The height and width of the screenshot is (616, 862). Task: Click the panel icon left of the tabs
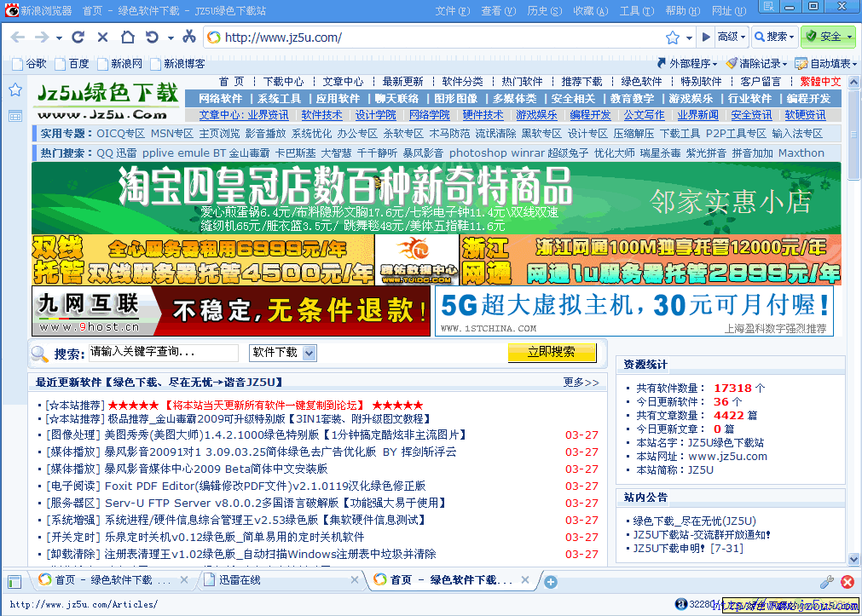pos(14,581)
